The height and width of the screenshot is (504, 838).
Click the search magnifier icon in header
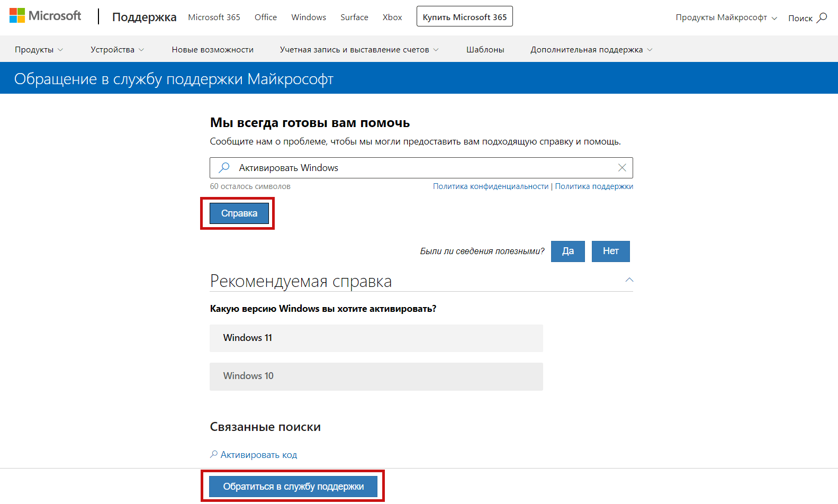[822, 17]
